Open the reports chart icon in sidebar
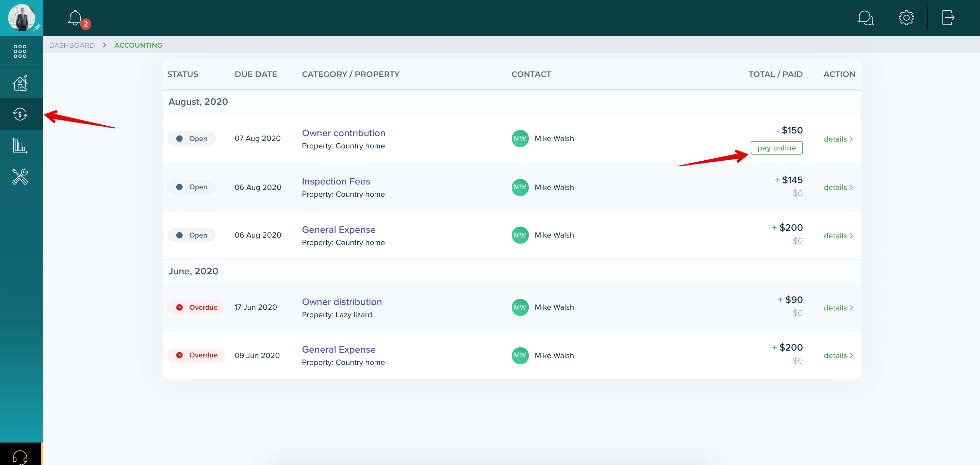This screenshot has height=465, width=980. tap(20, 145)
